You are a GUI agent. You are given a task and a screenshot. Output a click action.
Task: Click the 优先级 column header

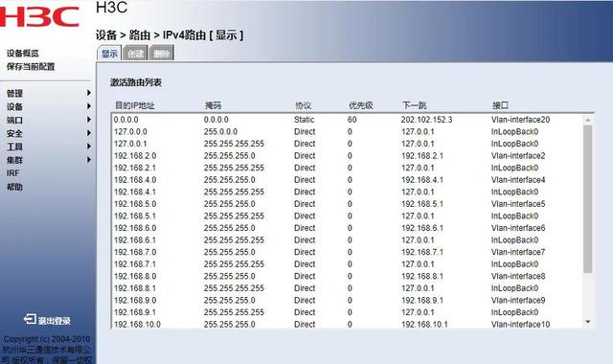[x=360, y=105]
